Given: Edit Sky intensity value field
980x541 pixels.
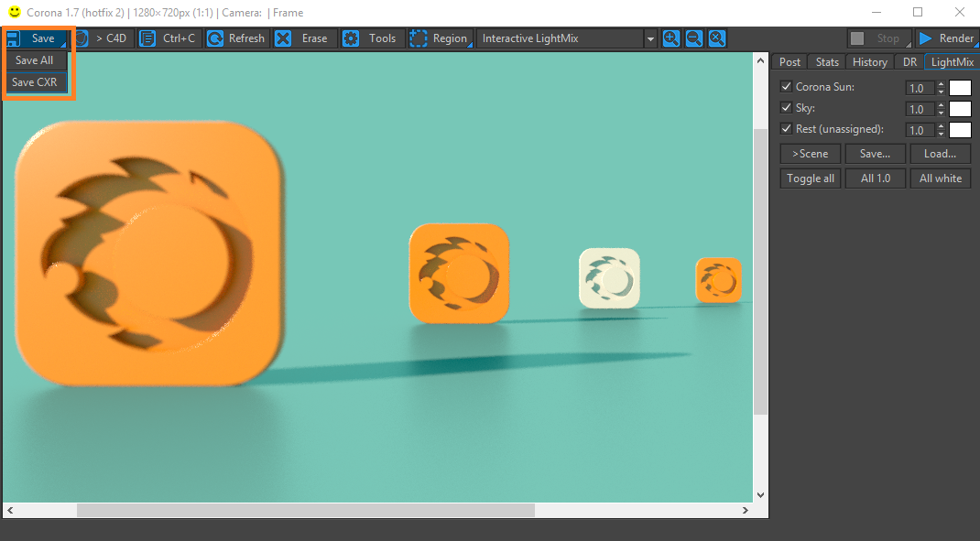Looking at the screenshot, I should [920, 109].
